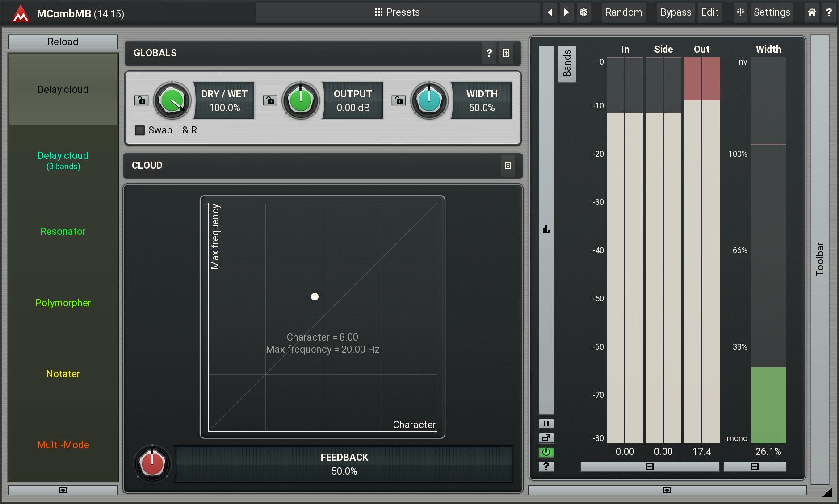Collapse the Cloud section panel
The image size is (839, 504).
[x=508, y=166]
